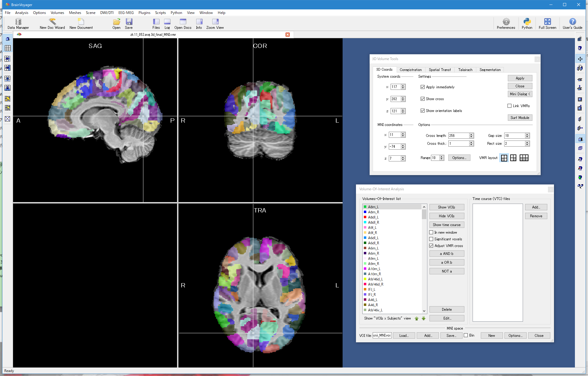Open the Volumes menu
This screenshot has width=588, height=376.
click(57, 13)
